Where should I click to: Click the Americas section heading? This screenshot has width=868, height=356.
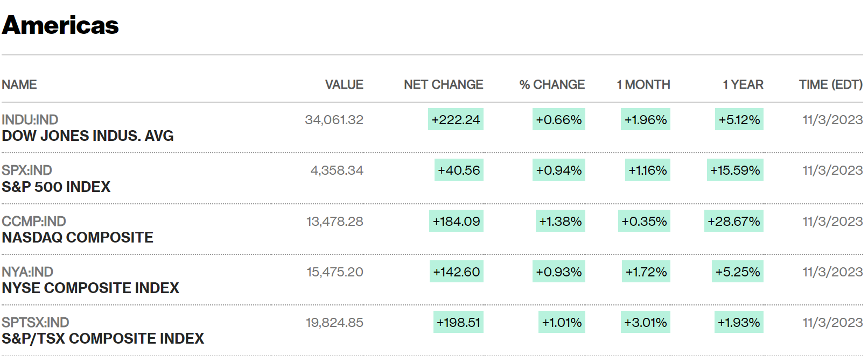coord(60,25)
